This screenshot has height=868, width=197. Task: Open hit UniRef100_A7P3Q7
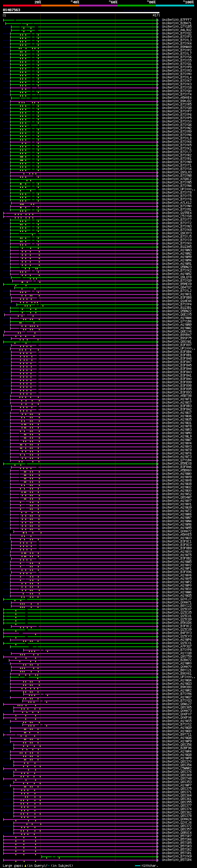click(x=176, y=646)
